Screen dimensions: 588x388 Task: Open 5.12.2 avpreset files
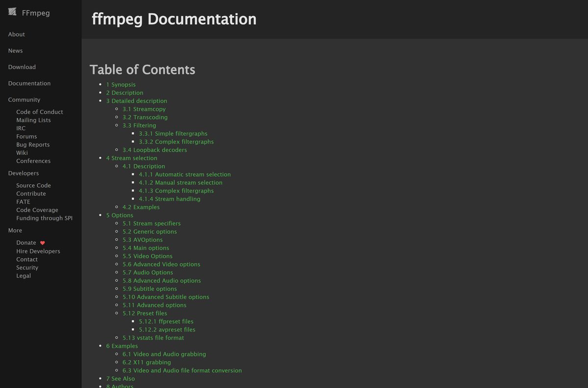pyautogui.click(x=167, y=329)
